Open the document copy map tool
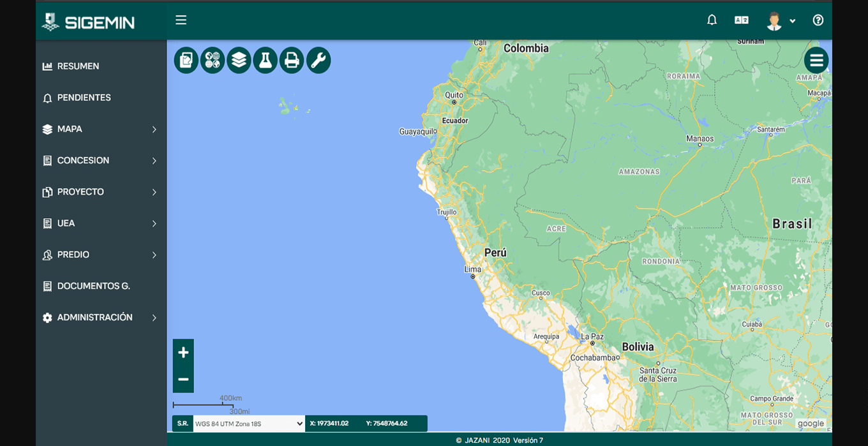 pyautogui.click(x=186, y=61)
